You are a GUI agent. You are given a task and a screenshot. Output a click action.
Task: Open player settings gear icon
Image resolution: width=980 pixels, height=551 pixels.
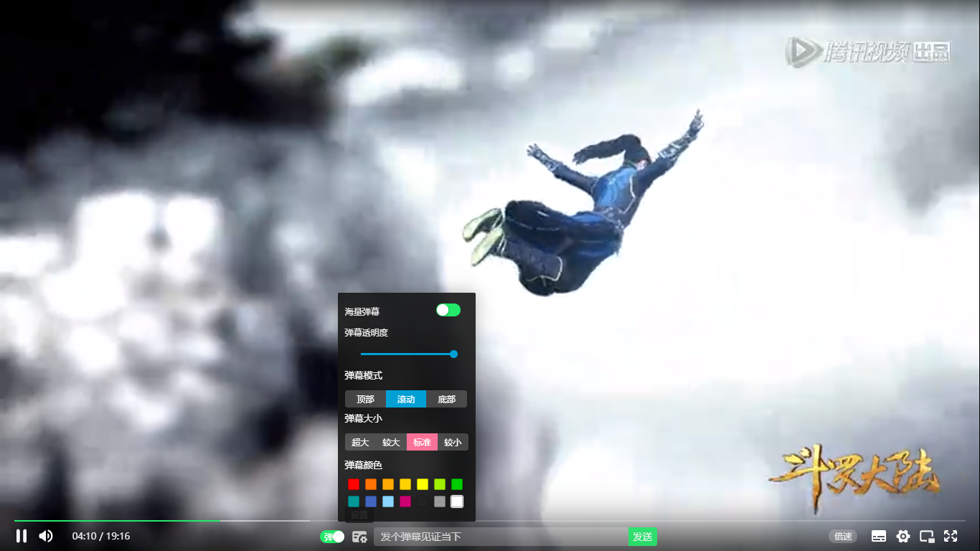tap(903, 536)
